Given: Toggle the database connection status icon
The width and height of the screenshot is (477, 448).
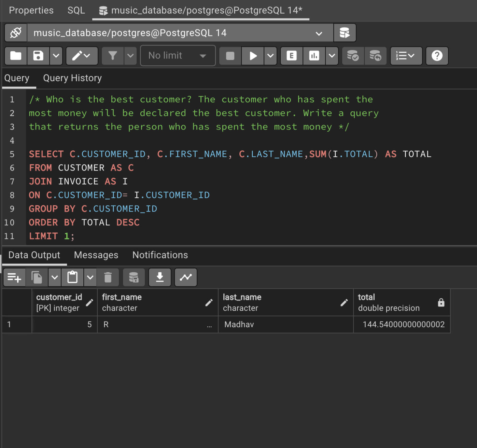Looking at the screenshot, I should click(16, 33).
